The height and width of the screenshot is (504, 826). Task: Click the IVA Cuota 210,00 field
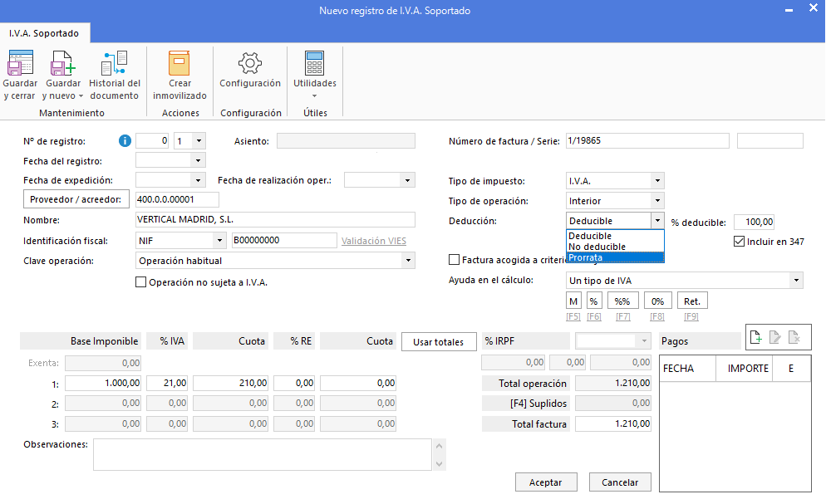click(230, 383)
